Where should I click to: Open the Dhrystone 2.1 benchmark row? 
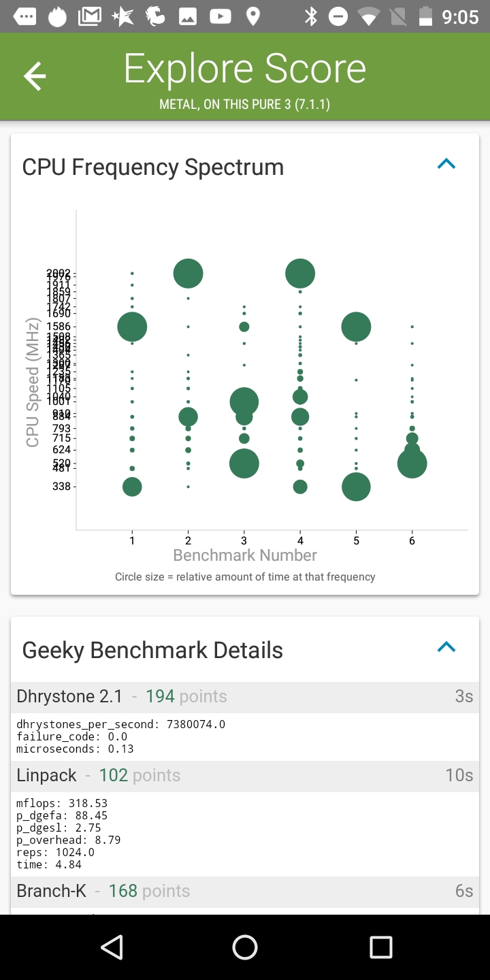click(x=245, y=697)
